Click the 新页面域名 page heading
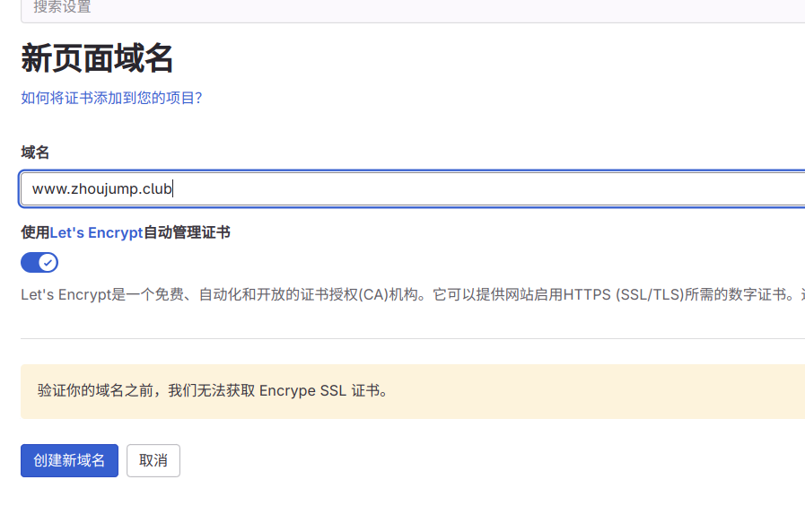 [97, 59]
